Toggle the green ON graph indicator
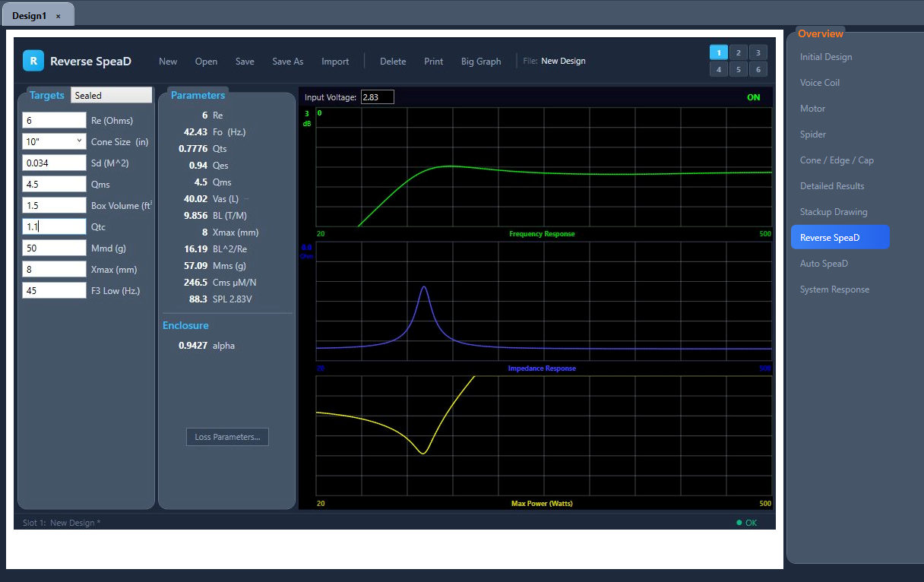924x582 pixels. [753, 97]
